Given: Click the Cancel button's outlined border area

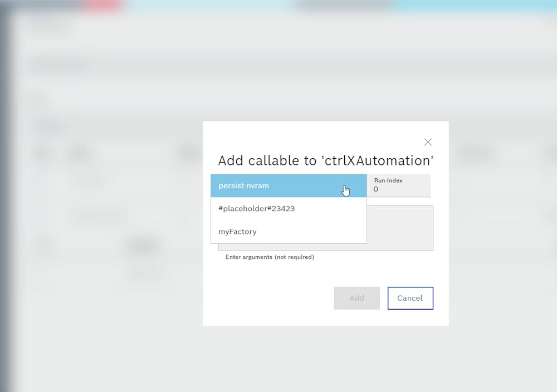Looking at the screenshot, I should coord(411,298).
